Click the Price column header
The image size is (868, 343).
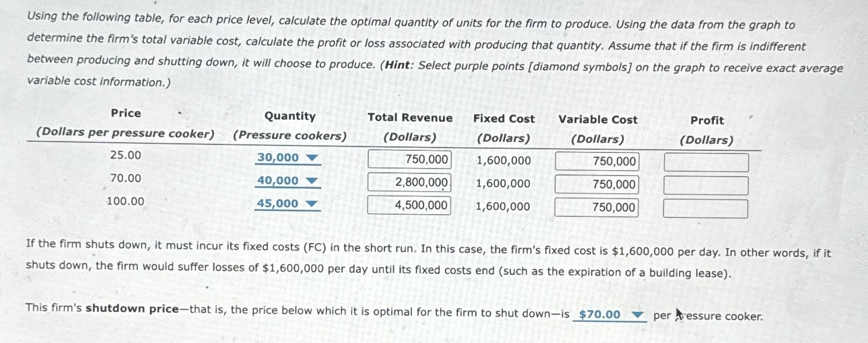pyautogui.click(x=126, y=114)
